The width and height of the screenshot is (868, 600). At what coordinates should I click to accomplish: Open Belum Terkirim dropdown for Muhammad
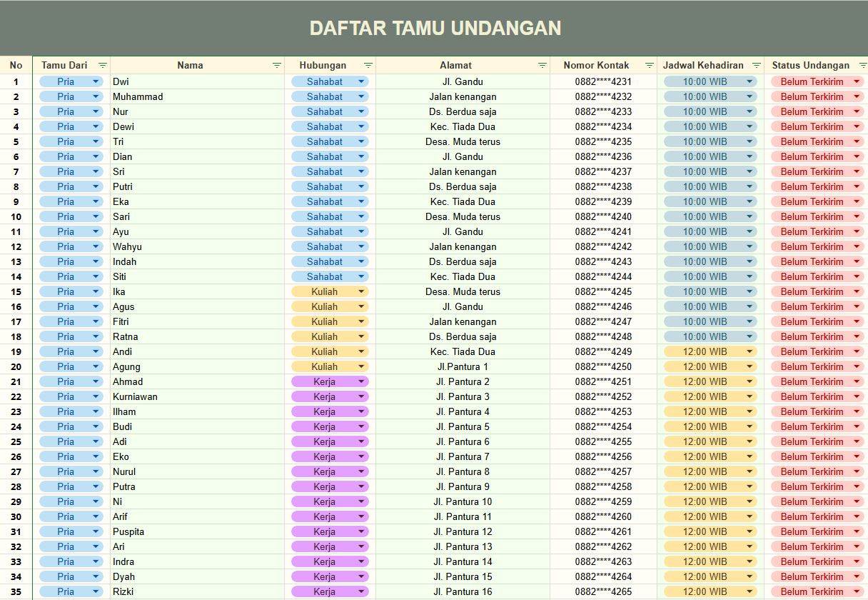[x=857, y=96]
